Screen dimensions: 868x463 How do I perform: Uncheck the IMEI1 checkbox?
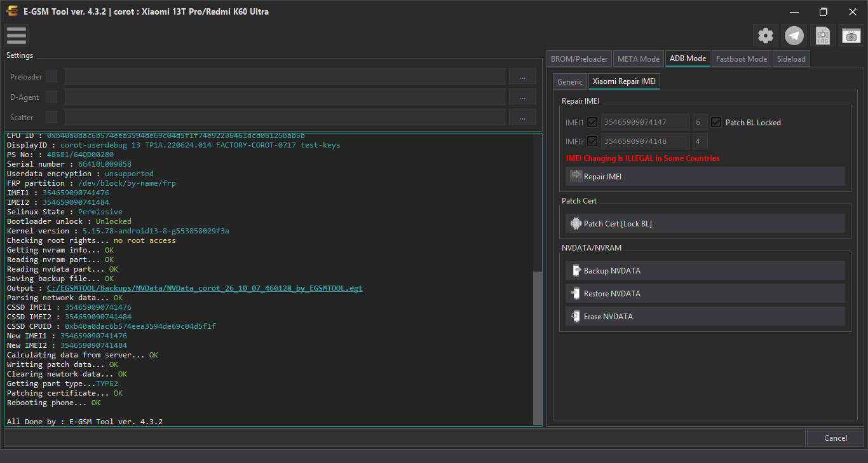click(x=592, y=122)
